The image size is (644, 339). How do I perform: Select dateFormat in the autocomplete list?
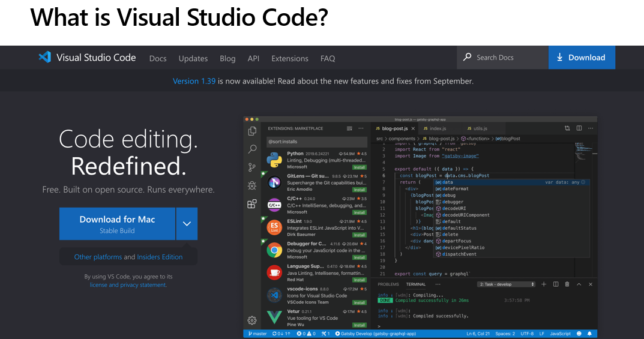pyautogui.click(x=455, y=189)
